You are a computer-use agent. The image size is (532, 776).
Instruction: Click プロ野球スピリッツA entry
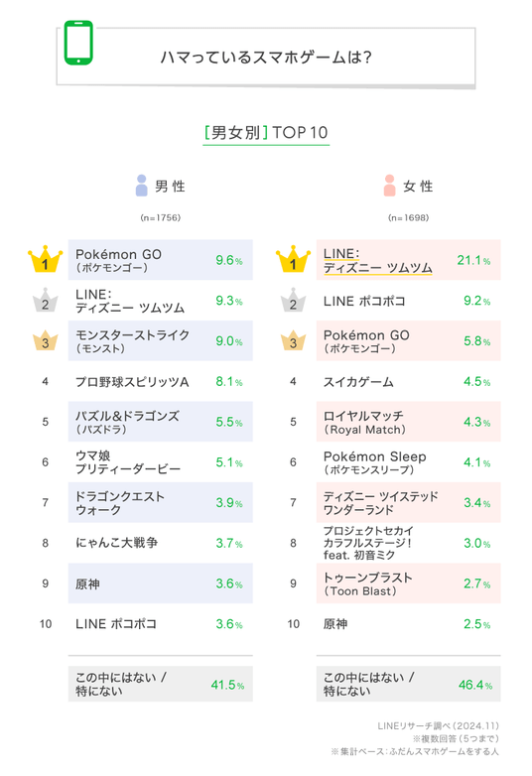(132, 382)
